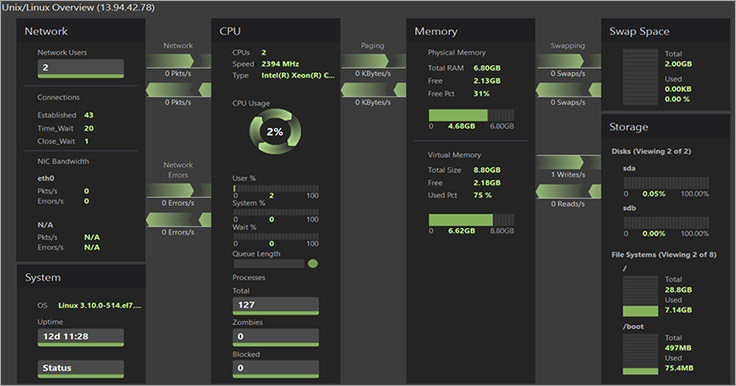Screen dimensions: 736x386
Task: Click the Swap Space panel header
Action: pyautogui.click(x=666, y=31)
